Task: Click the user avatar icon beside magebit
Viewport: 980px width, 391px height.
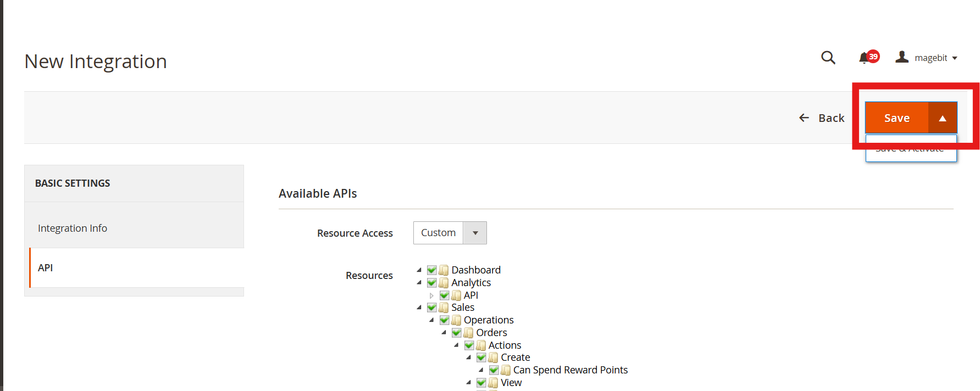Action: (x=902, y=57)
